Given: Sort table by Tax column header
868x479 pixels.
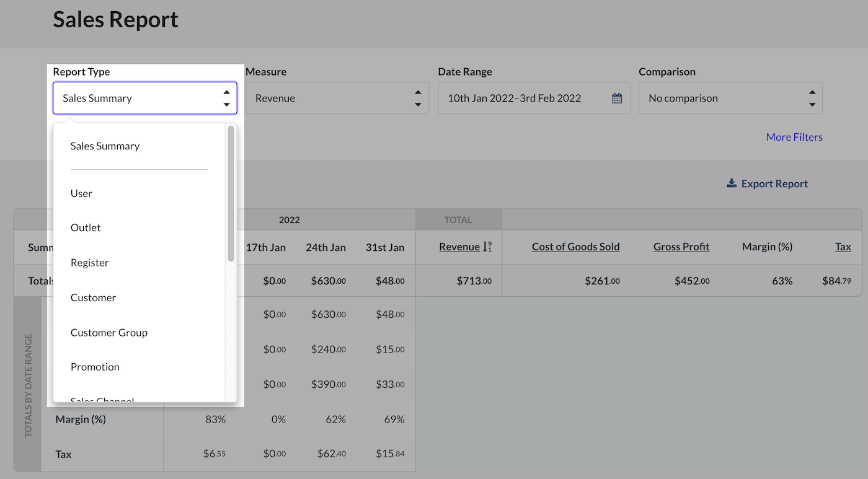Looking at the screenshot, I should (x=843, y=247).
